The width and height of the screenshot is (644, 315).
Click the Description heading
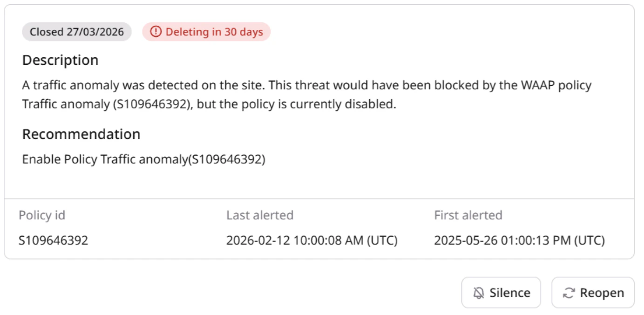tap(60, 60)
